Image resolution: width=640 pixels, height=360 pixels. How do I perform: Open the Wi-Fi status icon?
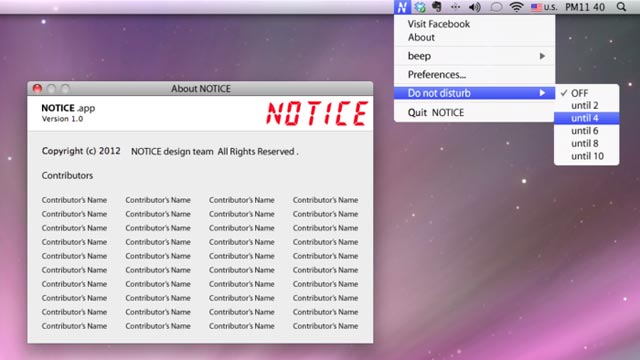click(516, 7)
